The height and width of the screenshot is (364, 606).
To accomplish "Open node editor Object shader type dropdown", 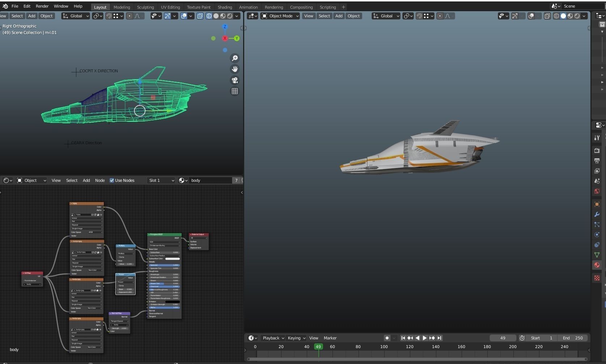I will point(31,180).
